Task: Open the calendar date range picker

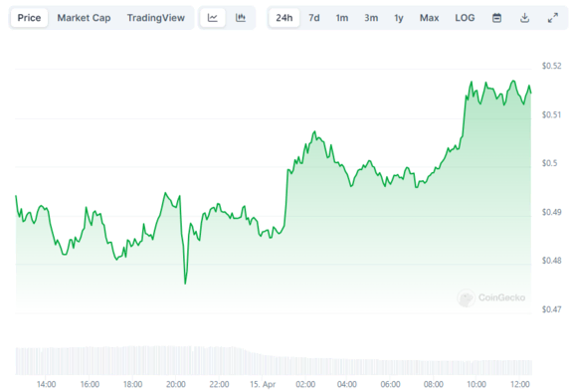Action: (x=496, y=18)
